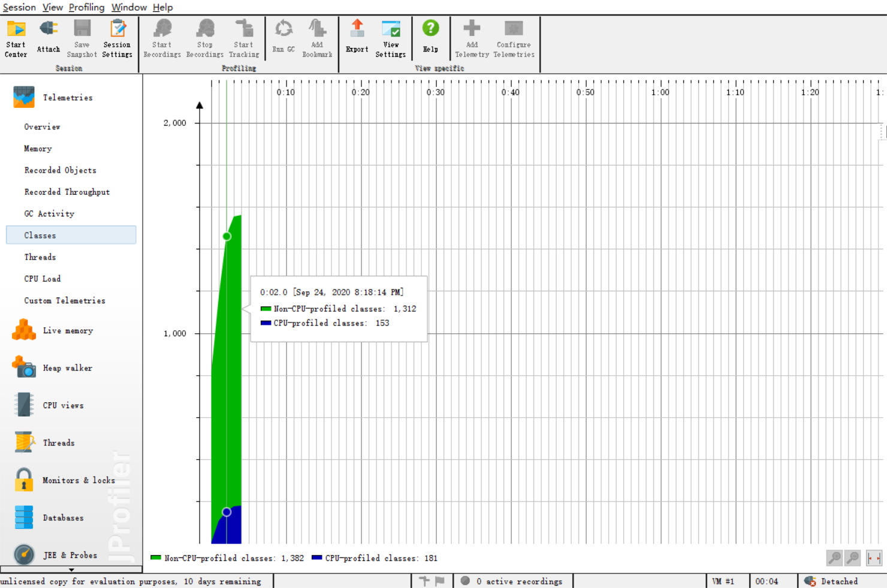
Task: Click '00:04' elapsed time in status bar
Action: [x=767, y=581]
